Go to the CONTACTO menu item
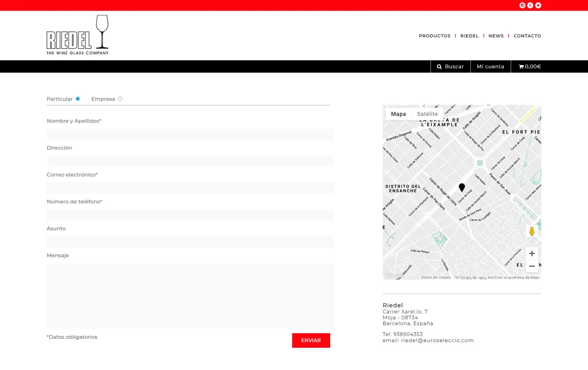Screen dimensions: 588x370 point(527,36)
